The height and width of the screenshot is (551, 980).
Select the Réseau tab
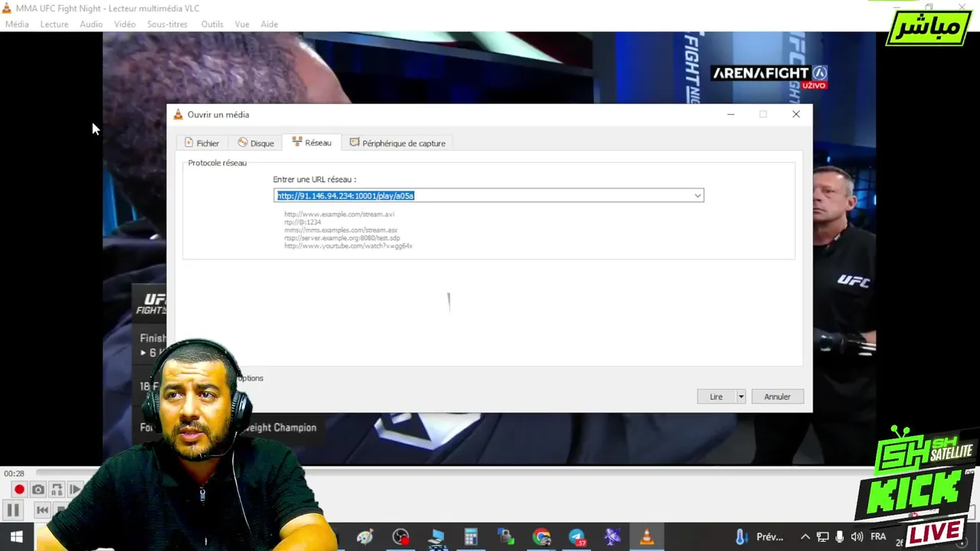312,143
